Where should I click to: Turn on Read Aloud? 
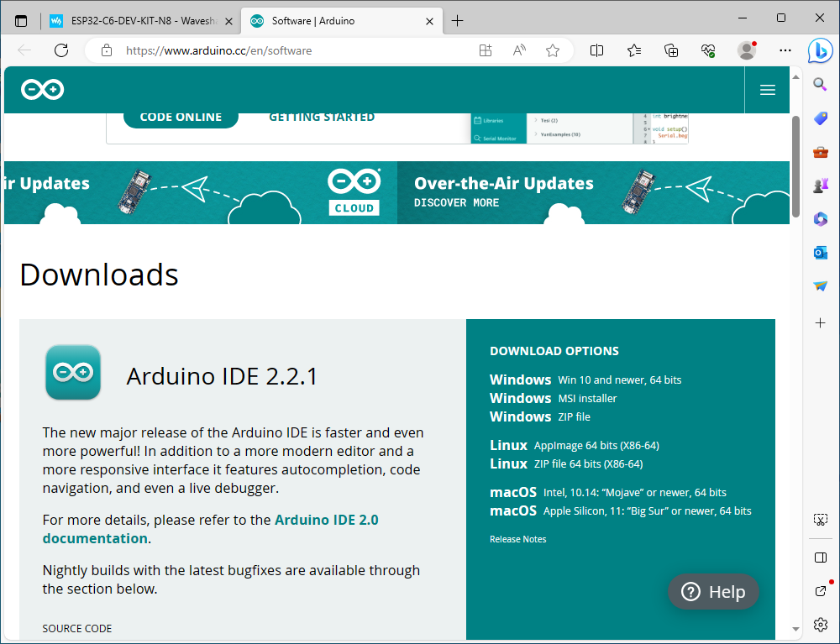519,50
